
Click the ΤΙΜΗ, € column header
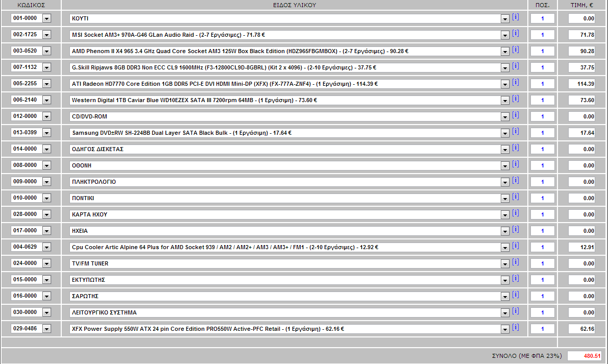point(581,5)
